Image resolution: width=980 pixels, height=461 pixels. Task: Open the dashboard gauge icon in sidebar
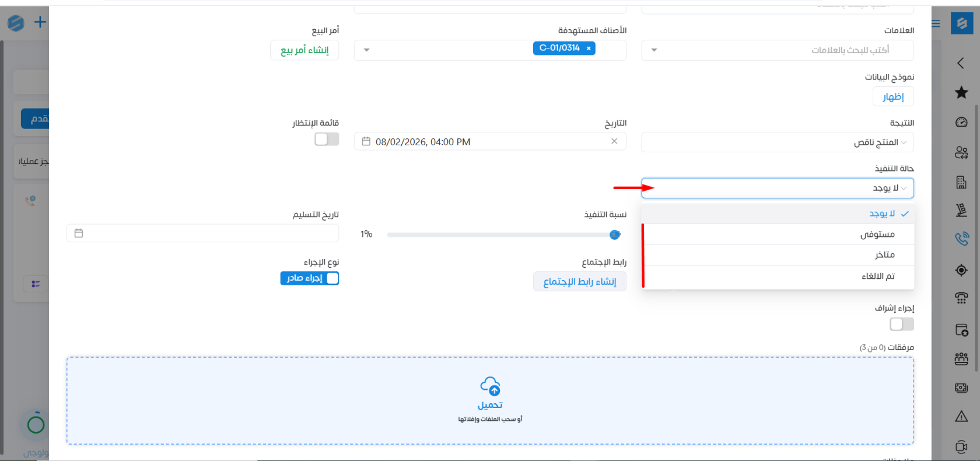(x=961, y=122)
